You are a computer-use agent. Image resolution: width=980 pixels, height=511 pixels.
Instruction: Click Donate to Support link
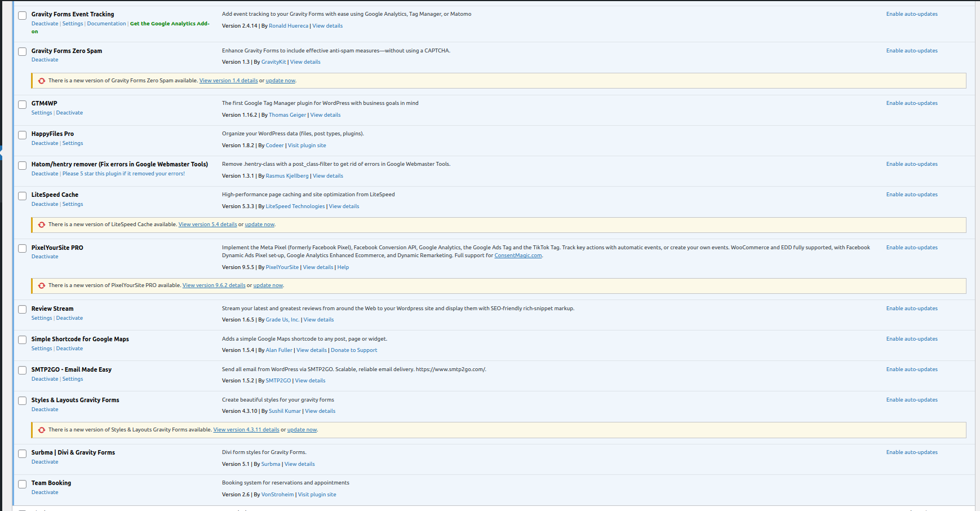click(x=354, y=350)
